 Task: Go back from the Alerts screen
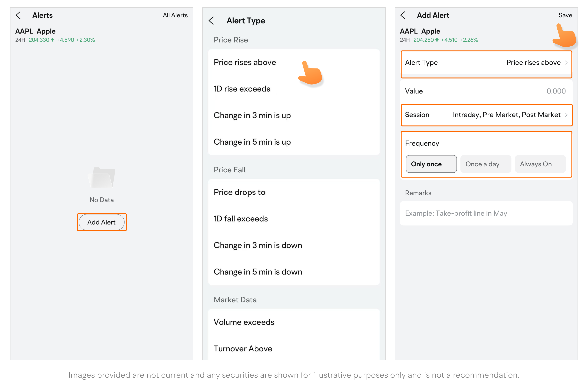pos(18,15)
